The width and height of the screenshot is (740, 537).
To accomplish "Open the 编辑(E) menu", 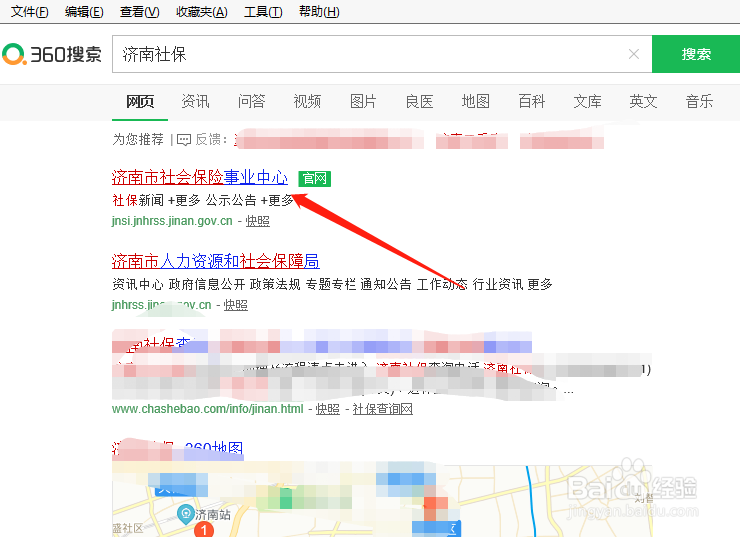I will (x=84, y=11).
